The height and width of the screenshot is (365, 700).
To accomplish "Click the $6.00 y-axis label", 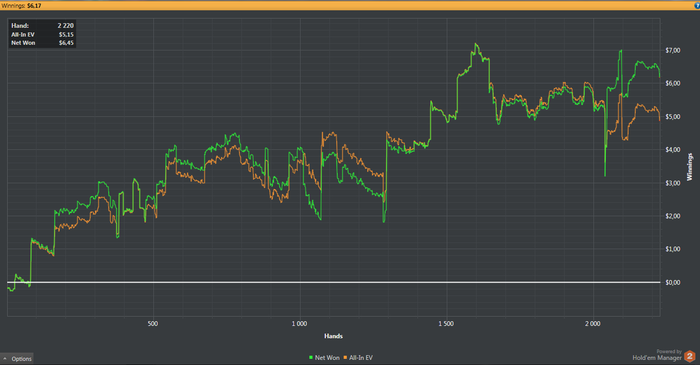I will pyautogui.click(x=673, y=83).
